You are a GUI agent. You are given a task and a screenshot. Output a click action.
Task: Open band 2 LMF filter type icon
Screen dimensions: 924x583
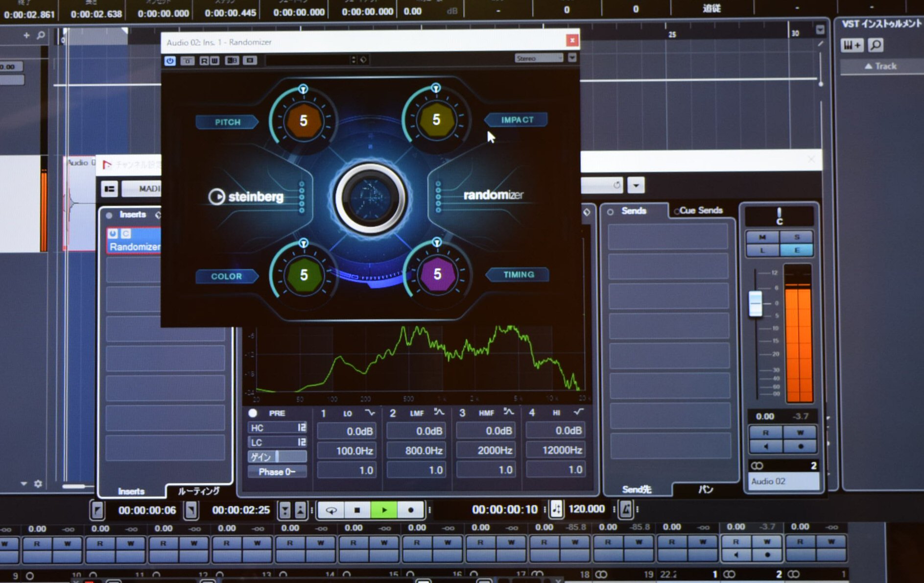[439, 413]
